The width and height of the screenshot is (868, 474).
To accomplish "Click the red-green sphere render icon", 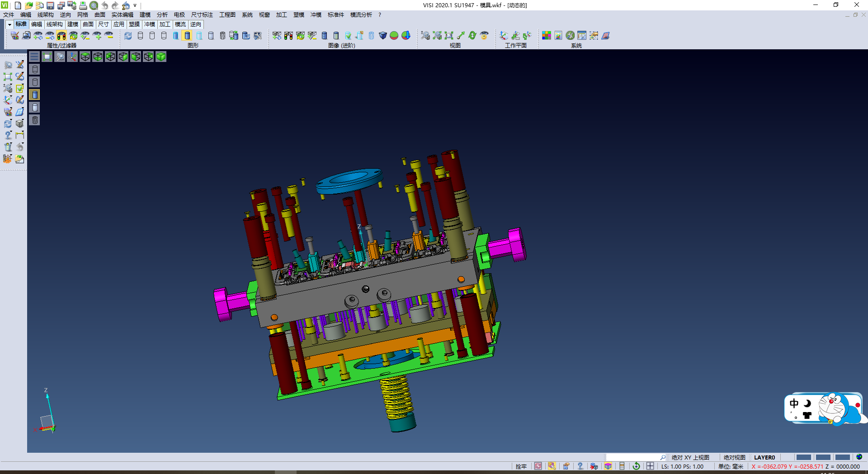I will pyautogui.click(x=394, y=35).
